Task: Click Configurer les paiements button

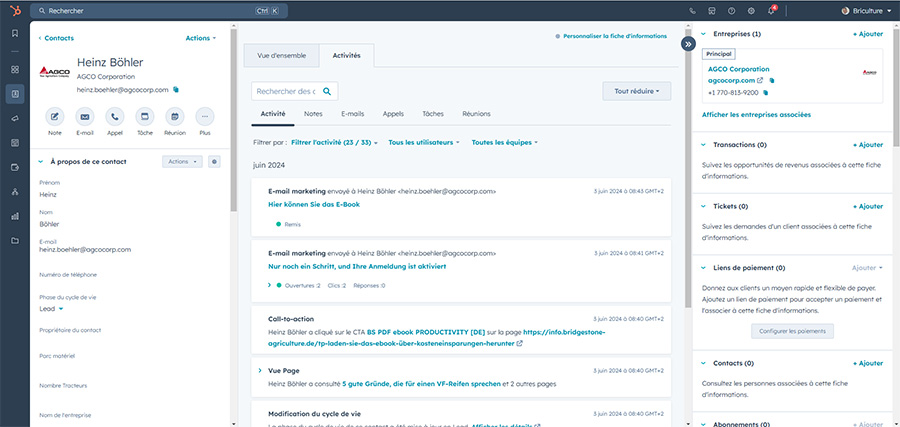Action: [792, 331]
